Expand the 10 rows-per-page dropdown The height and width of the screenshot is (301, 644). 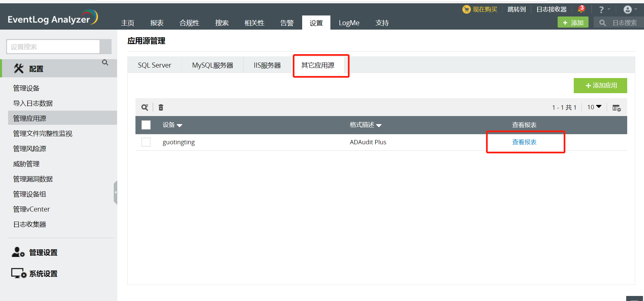(594, 107)
